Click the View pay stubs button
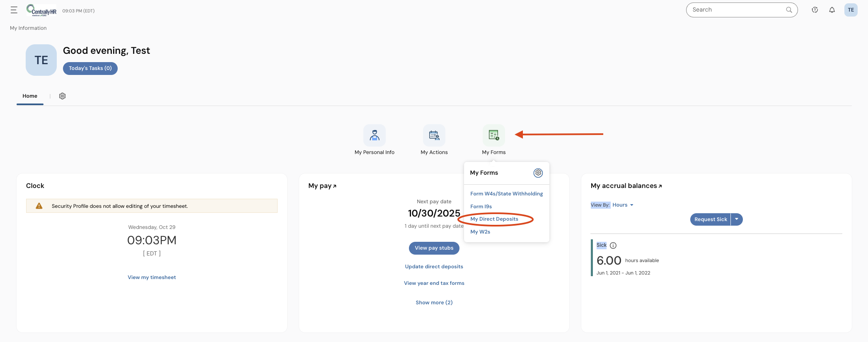Viewport: 868px width, 342px height. [x=434, y=248]
